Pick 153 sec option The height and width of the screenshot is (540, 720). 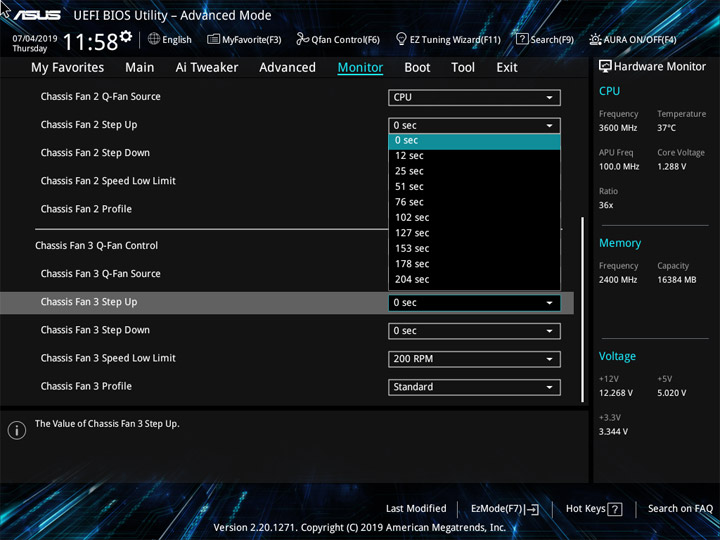[x=474, y=248]
